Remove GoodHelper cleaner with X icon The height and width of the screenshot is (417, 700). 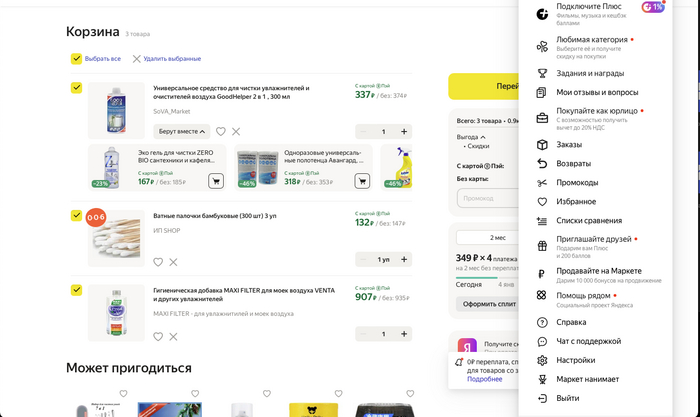236,131
